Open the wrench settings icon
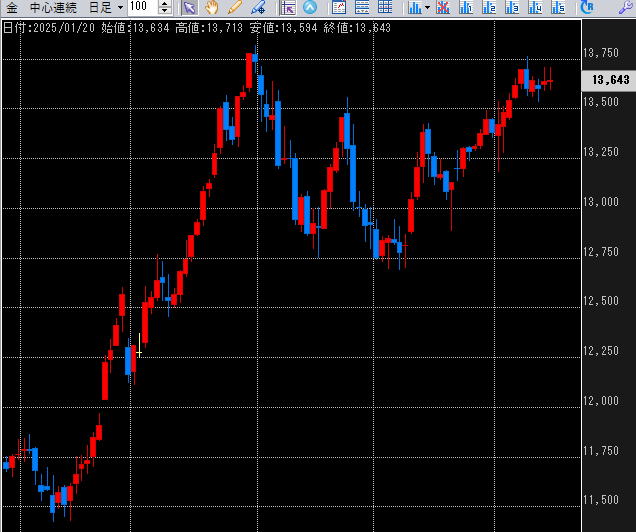Screen dimensions: 636x532 [x=627, y=7]
